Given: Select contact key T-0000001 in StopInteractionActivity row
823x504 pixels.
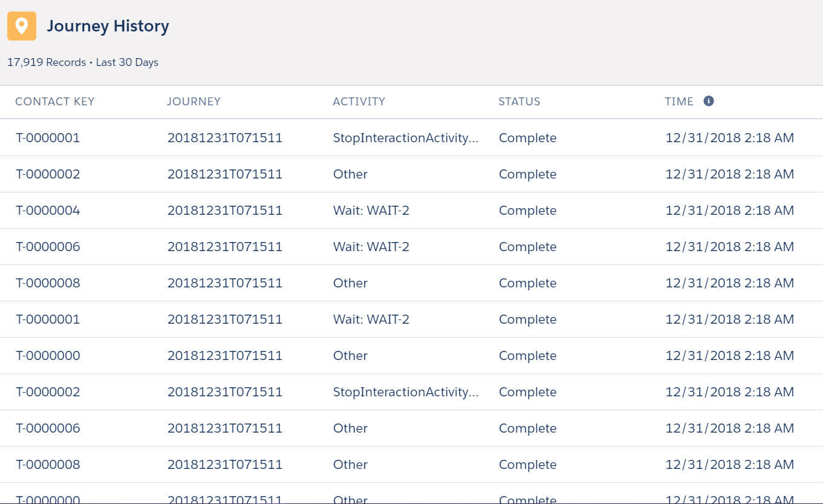Looking at the screenshot, I should [48, 138].
